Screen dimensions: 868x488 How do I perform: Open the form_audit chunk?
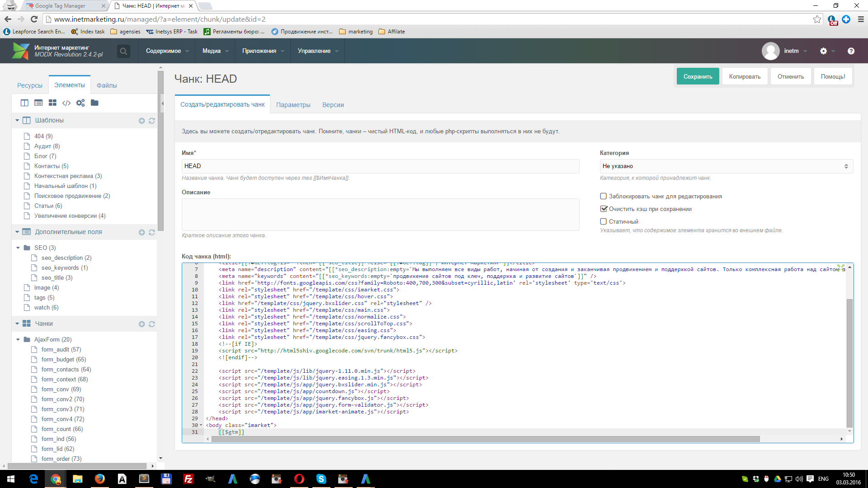click(61, 350)
